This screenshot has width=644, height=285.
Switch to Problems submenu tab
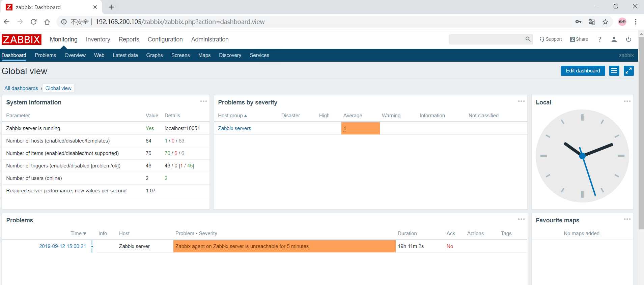click(45, 55)
